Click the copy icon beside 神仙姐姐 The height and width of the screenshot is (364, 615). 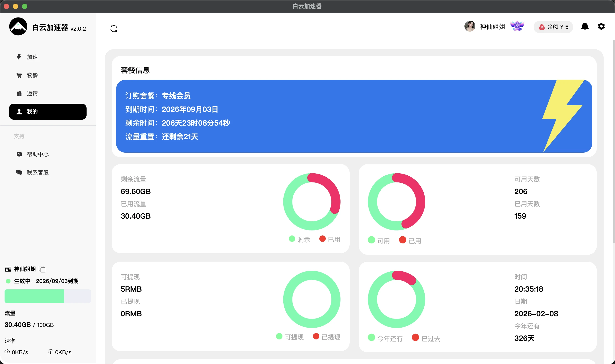42,269
